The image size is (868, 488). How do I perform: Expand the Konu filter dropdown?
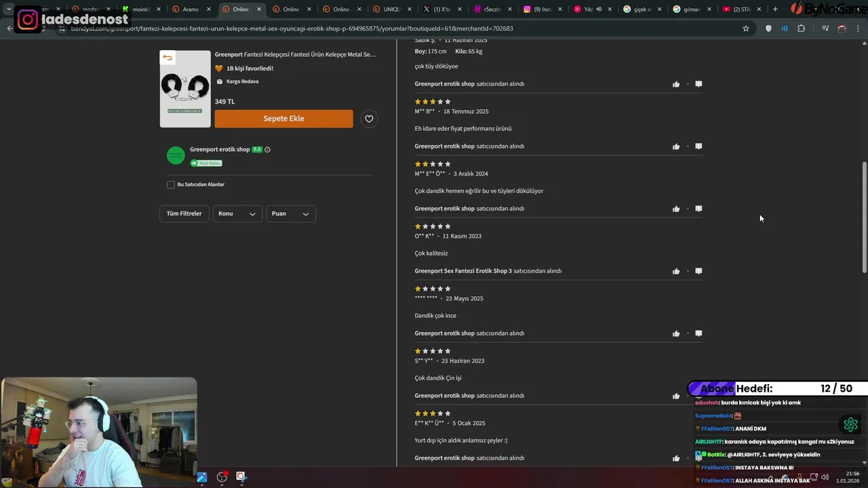click(237, 213)
